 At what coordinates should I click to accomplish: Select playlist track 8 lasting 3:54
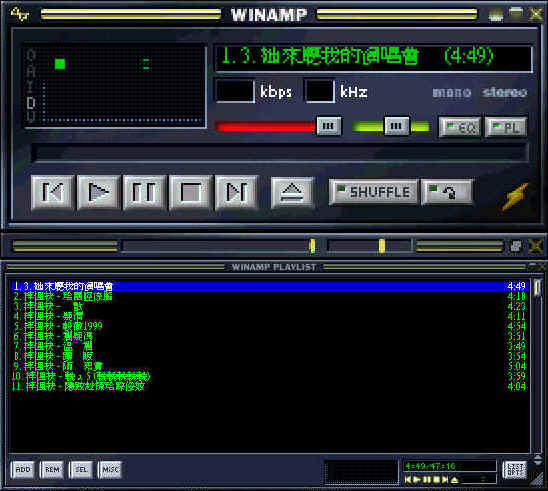point(269,356)
